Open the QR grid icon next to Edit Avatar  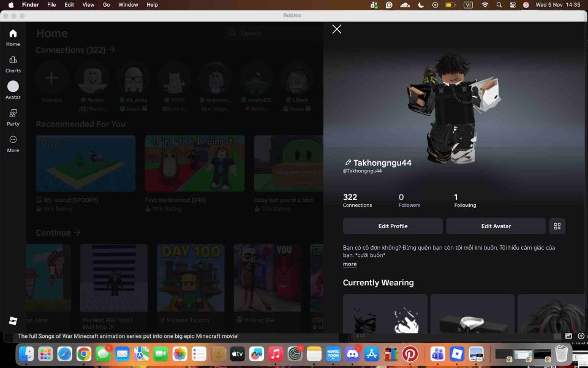coord(556,226)
